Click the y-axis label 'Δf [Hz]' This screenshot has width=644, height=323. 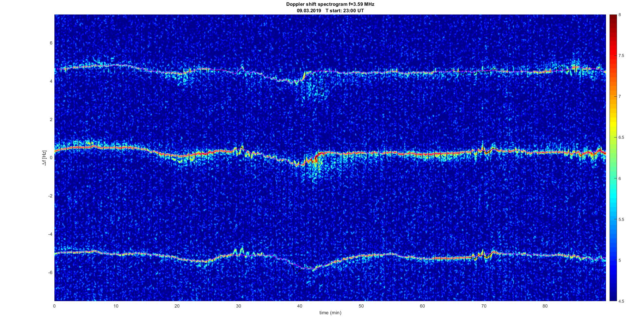pyautogui.click(x=44, y=158)
